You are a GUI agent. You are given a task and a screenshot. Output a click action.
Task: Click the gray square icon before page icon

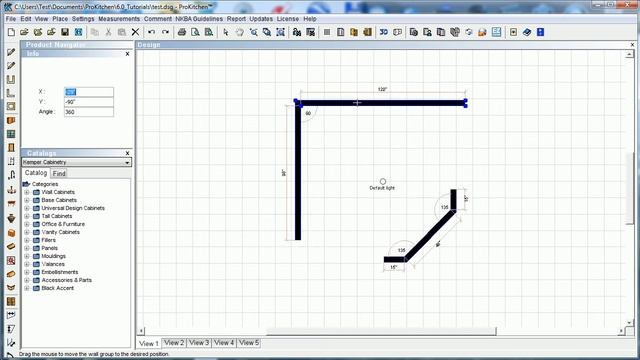(327, 32)
